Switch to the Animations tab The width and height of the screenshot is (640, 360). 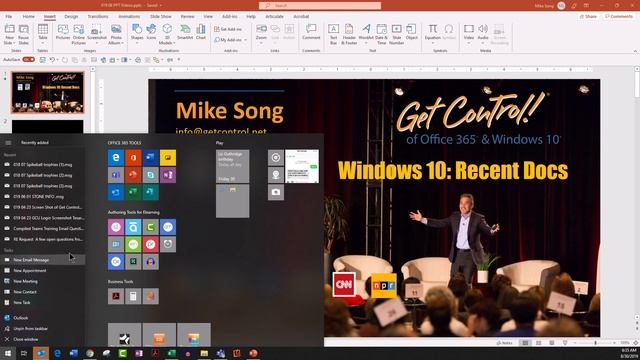coord(129,16)
